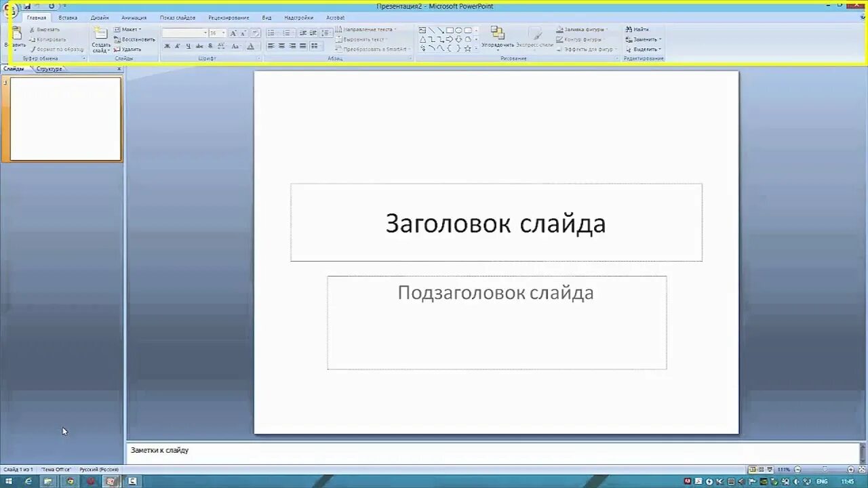868x488 pixels.
Task: Click Replace (Заменить) button
Action: [643, 39]
